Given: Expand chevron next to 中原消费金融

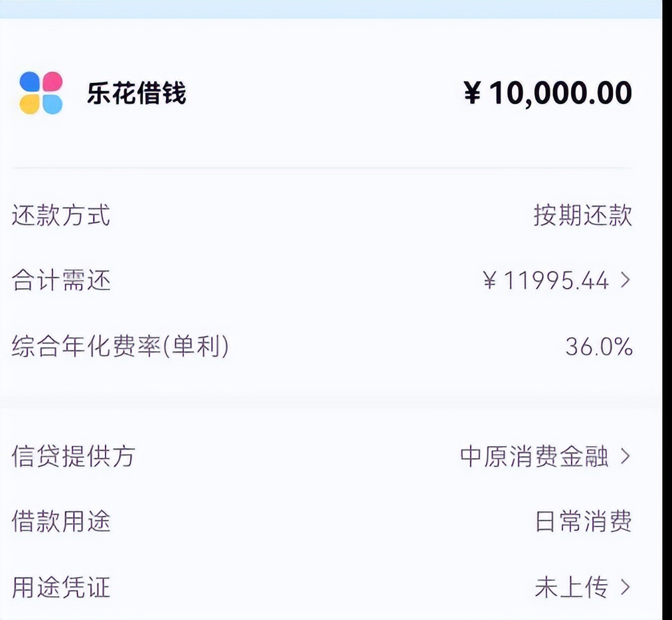Looking at the screenshot, I should [625, 456].
